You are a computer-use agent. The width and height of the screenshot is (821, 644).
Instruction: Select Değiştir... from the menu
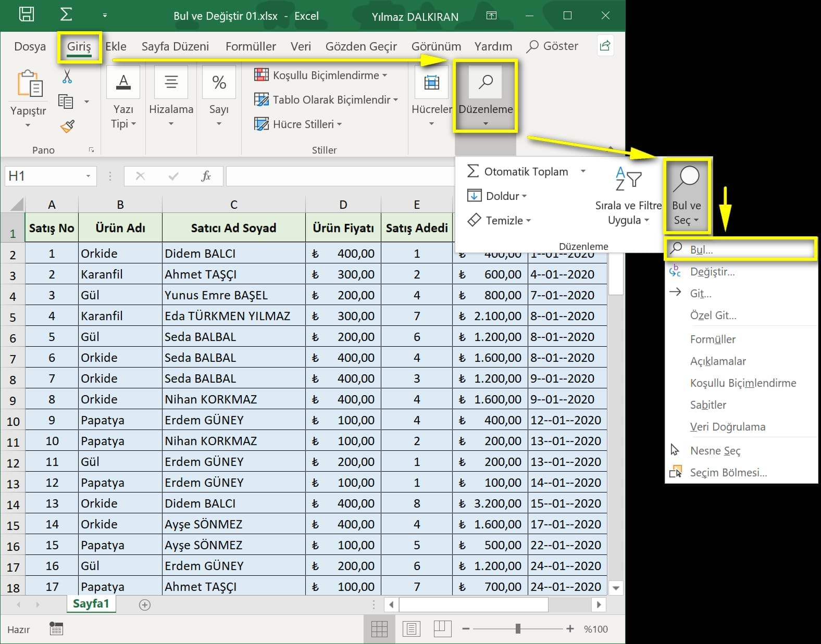741,272
